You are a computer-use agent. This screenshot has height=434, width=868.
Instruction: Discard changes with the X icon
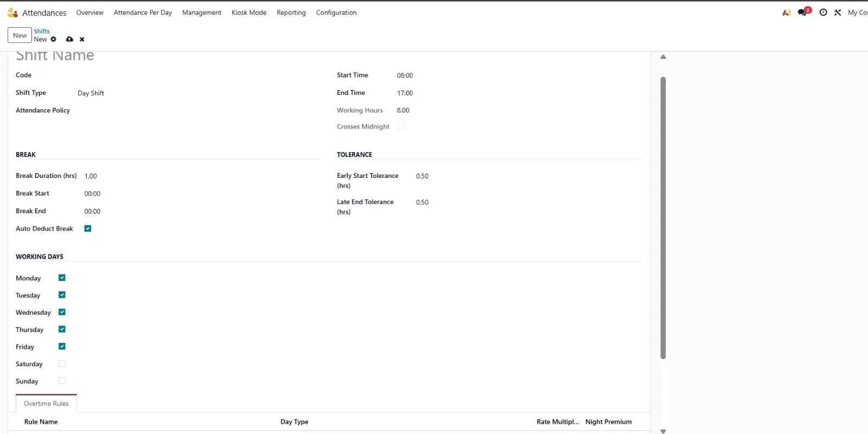click(82, 39)
